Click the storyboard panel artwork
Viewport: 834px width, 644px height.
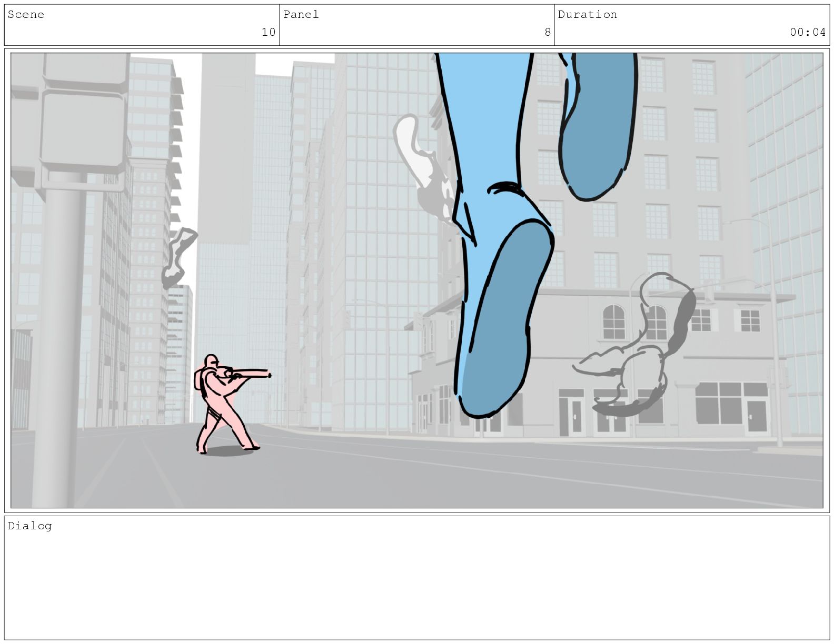coord(417,280)
